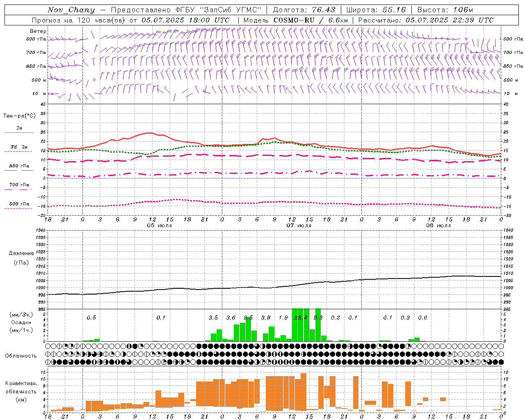Image resolution: width=525 pixels, height=420 pixels.
Task: Click the 08 июля date label
Action: coord(438,226)
